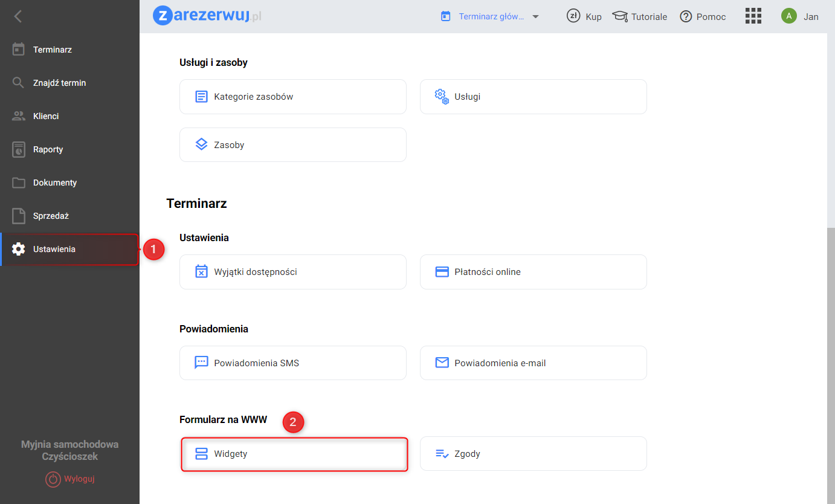Click the Wyloguj power icon
Viewport: 835px width, 504px height.
click(x=53, y=479)
